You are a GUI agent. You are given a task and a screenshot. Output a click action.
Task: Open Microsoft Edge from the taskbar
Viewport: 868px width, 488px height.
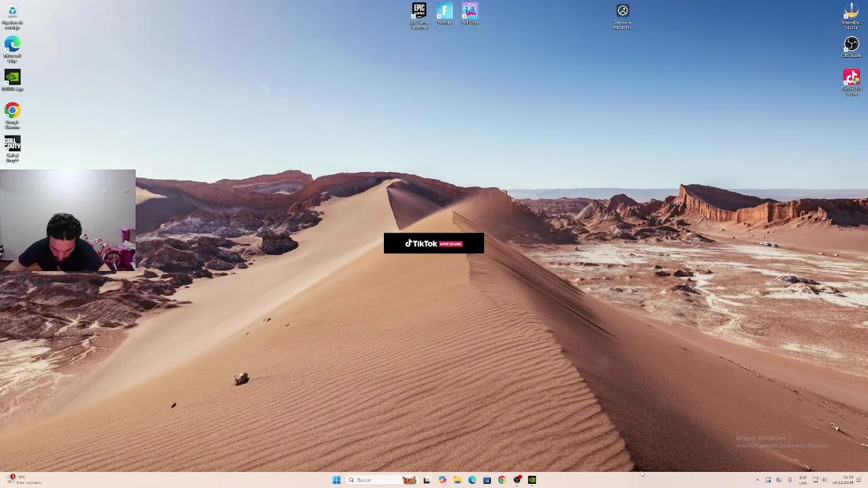pyautogui.click(x=472, y=480)
